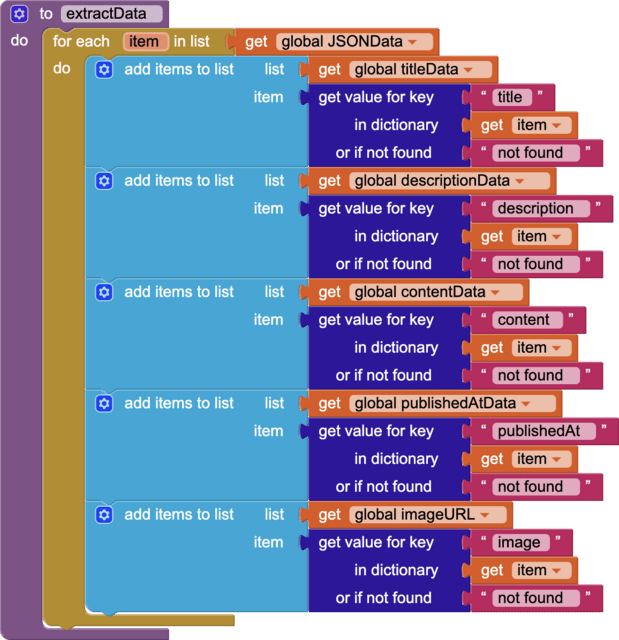The height and width of the screenshot is (640, 619).
Task: Open the global JSONData variable dropdown
Action: [412, 42]
